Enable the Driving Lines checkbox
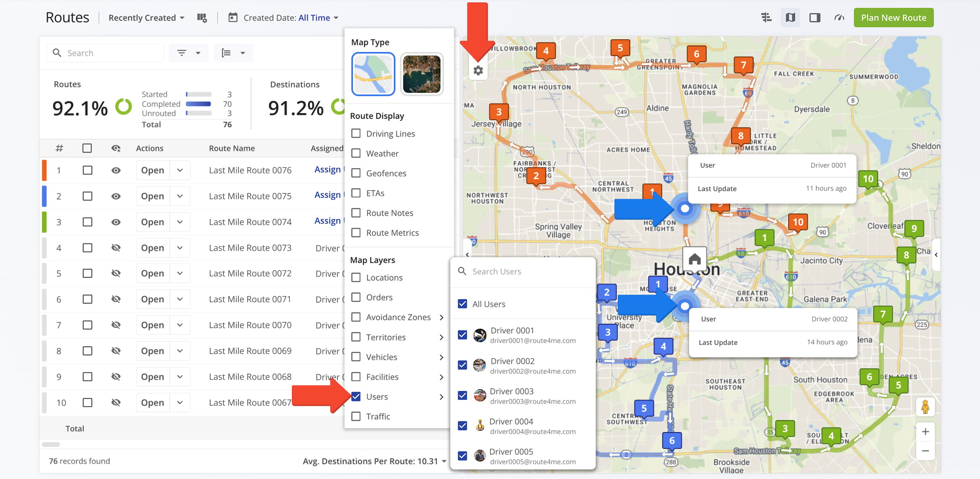 click(x=356, y=134)
